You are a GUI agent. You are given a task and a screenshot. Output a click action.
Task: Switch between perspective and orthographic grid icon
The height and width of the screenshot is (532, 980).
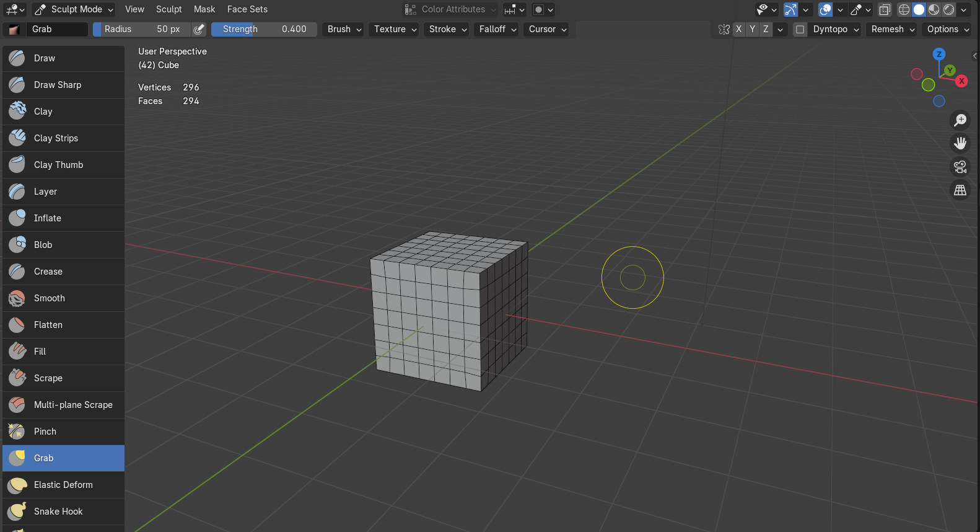coord(960,190)
